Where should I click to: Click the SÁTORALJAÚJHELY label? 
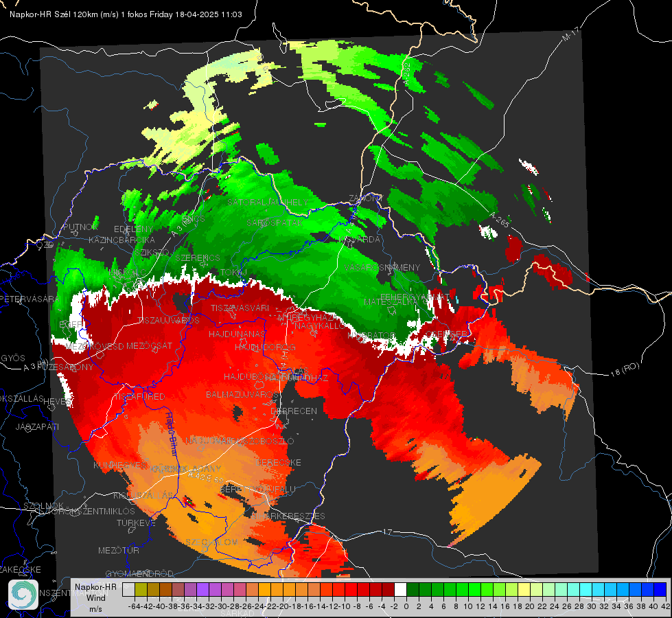click(x=268, y=202)
